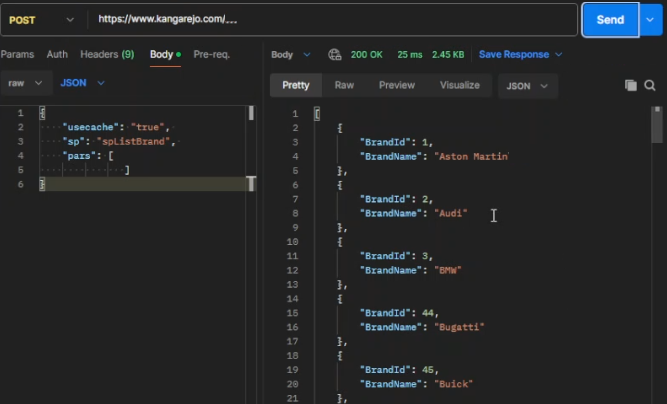Image resolution: width=667 pixels, height=404 pixels.
Task: Switch to the Params tab
Action: click(17, 54)
